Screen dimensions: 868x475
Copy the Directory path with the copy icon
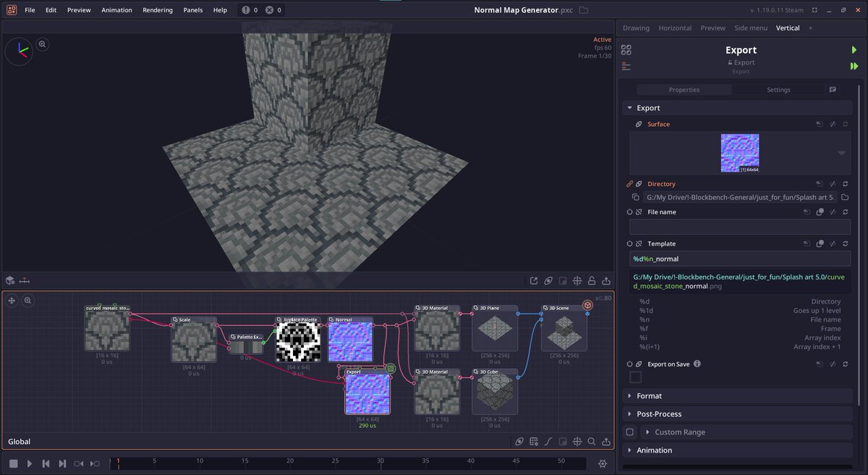[x=635, y=197]
